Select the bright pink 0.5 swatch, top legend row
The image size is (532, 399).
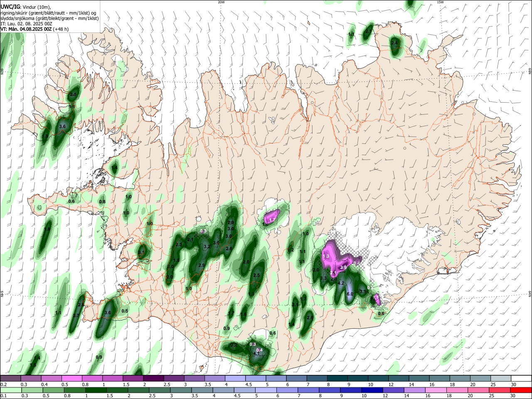pos(72,378)
